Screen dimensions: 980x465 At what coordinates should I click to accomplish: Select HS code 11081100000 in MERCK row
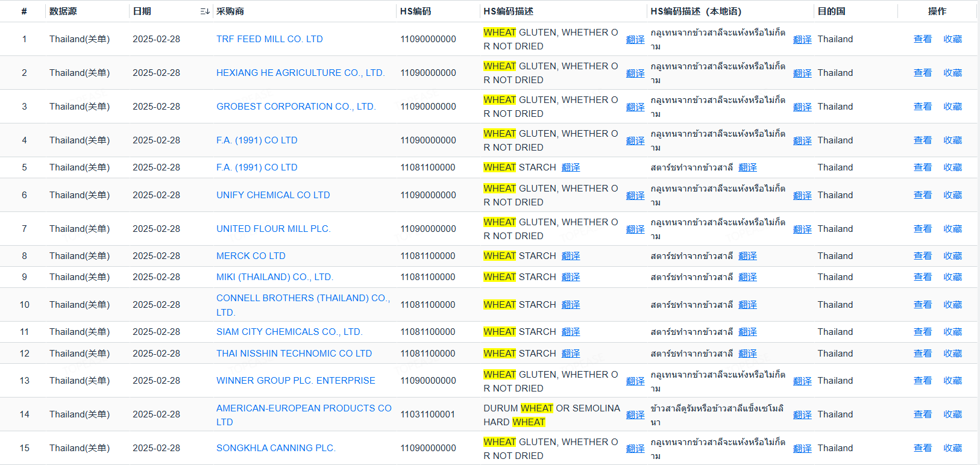click(428, 256)
